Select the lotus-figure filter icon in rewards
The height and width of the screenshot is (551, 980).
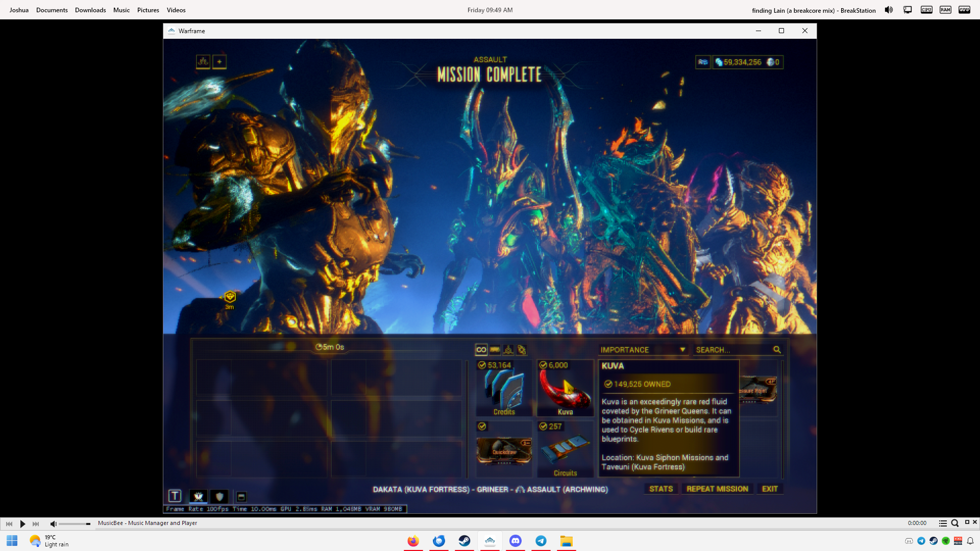[508, 349]
